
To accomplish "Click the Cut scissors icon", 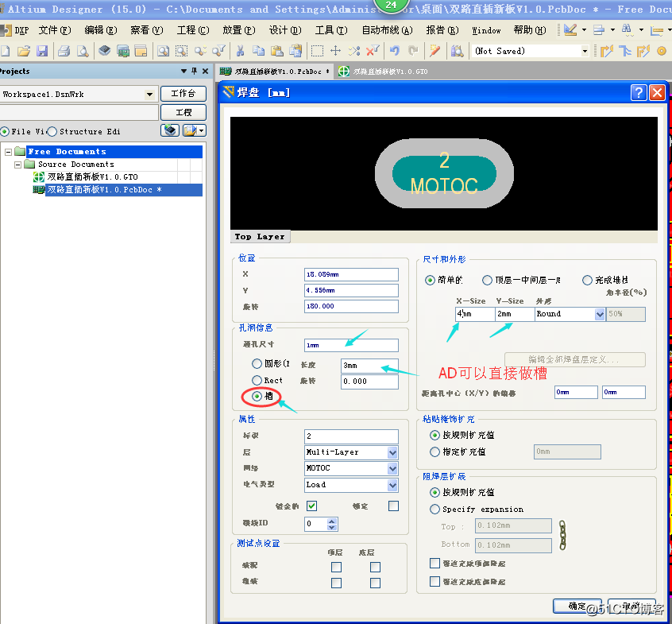I will point(240,51).
